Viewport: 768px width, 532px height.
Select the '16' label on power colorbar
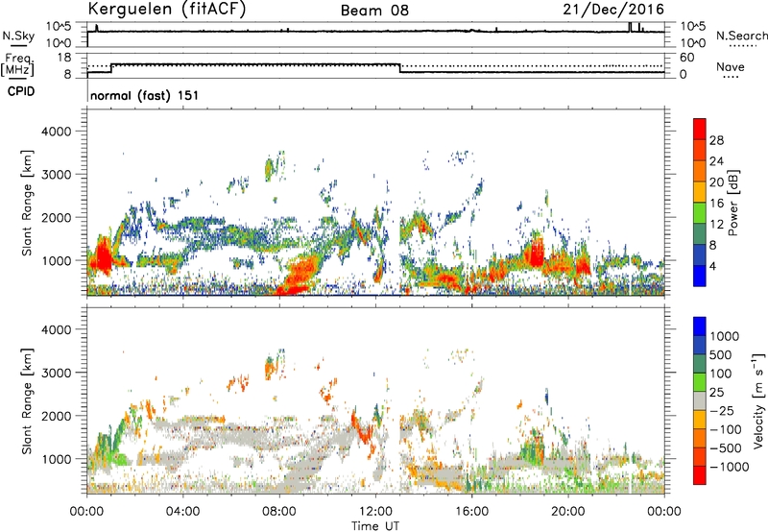pos(716,204)
